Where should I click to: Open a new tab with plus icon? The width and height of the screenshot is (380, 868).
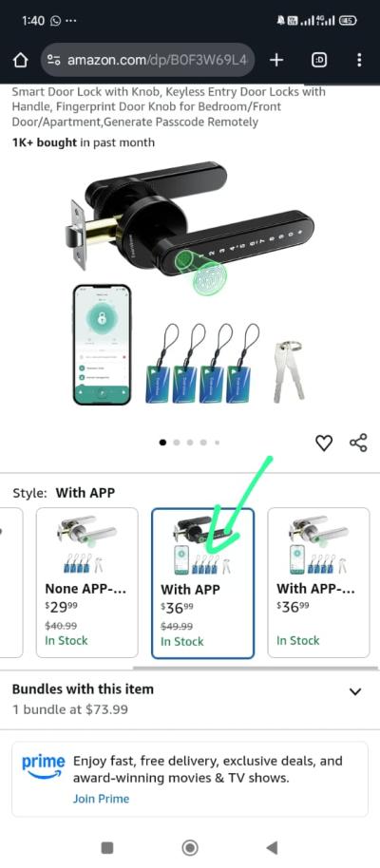point(276,60)
